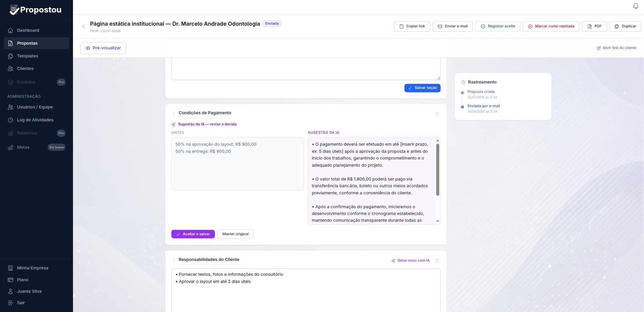Viewport: 644px width, 312px height.
Task: Open Clientes section
Action: click(x=36, y=69)
